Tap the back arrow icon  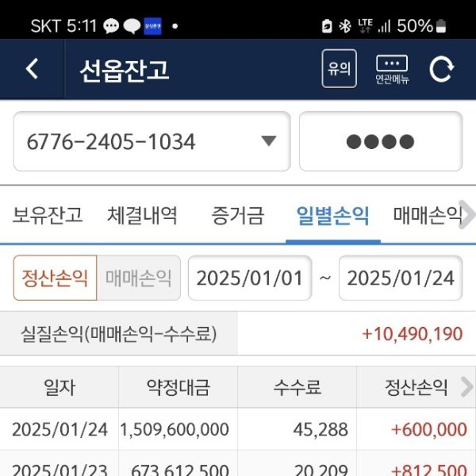point(32,69)
